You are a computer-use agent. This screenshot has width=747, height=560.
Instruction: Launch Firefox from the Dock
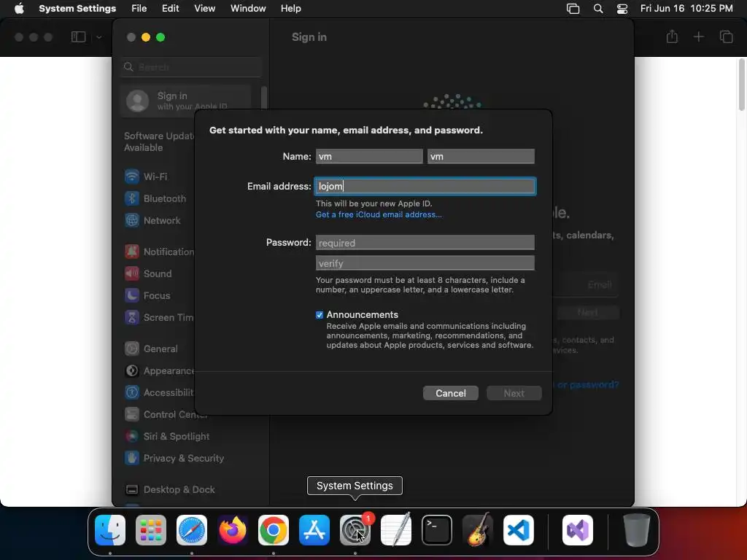(x=233, y=530)
